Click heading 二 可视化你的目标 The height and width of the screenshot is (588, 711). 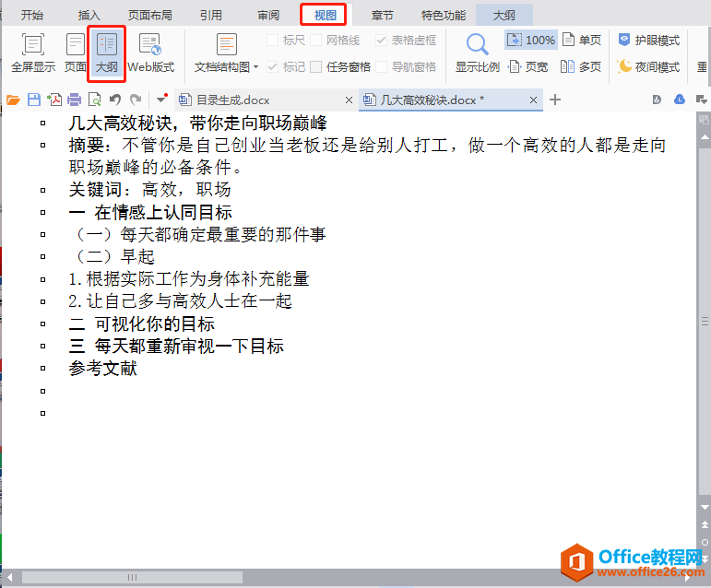click(141, 323)
